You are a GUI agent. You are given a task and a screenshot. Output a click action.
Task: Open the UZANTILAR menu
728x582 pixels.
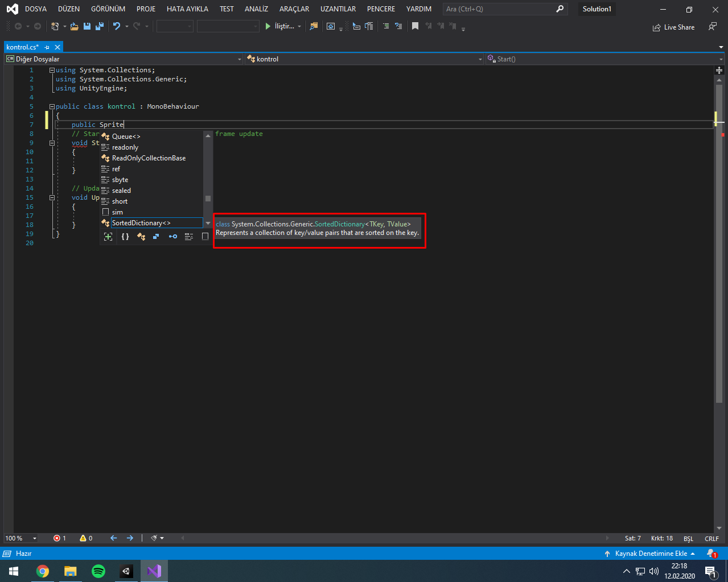point(338,9)
